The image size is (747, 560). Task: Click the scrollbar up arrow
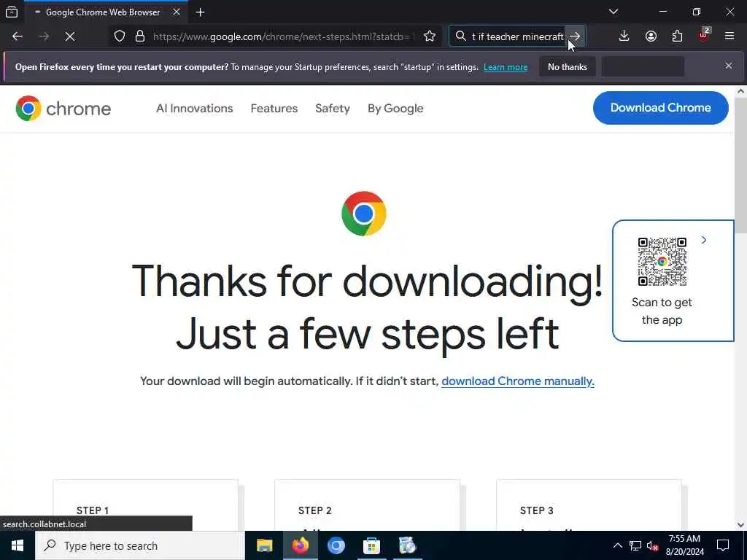[741, 91]
